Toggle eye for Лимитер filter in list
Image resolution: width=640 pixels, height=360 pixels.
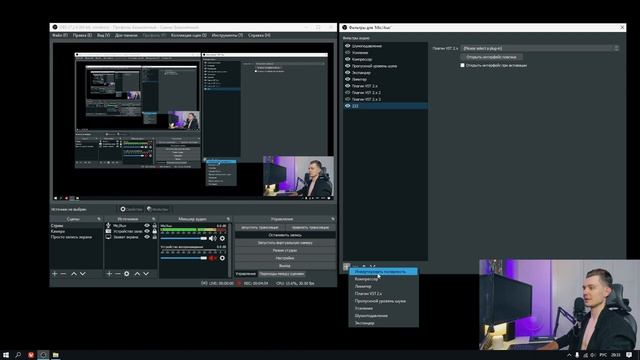tap(348, 79)
